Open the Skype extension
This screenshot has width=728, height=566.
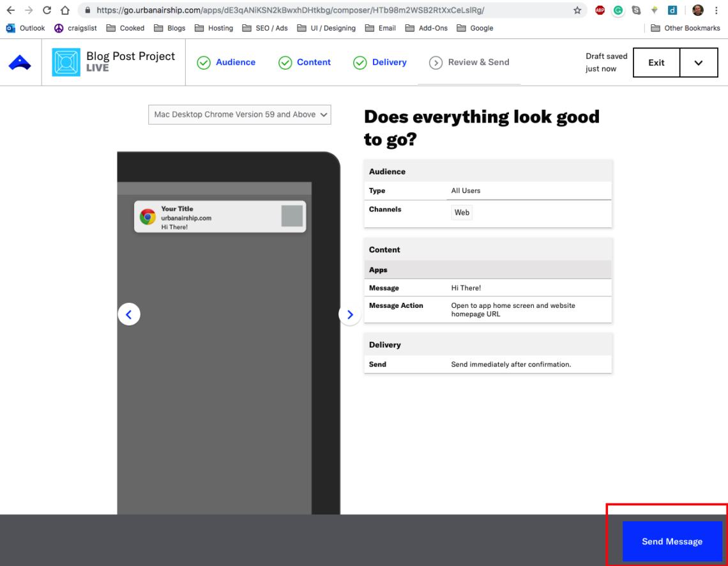point(635,10)
